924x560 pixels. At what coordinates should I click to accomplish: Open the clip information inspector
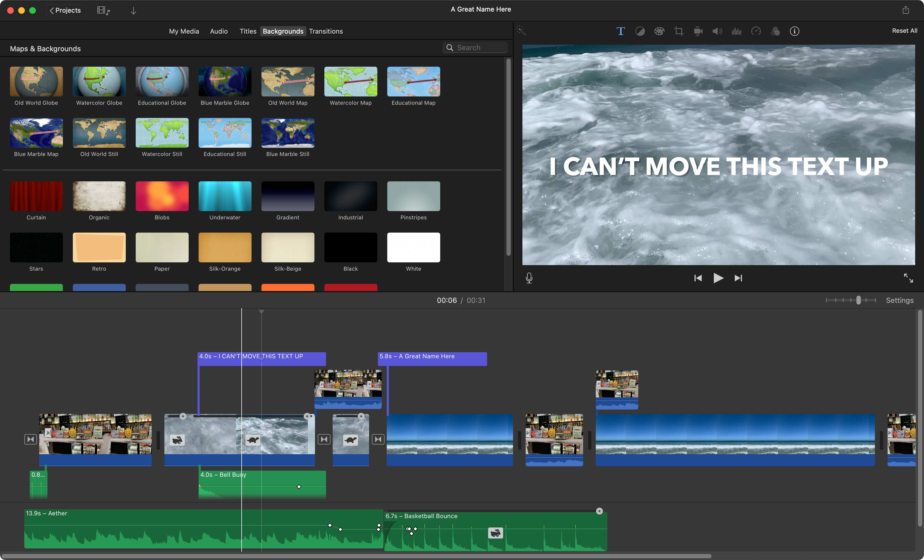click(x=794, y=31)
